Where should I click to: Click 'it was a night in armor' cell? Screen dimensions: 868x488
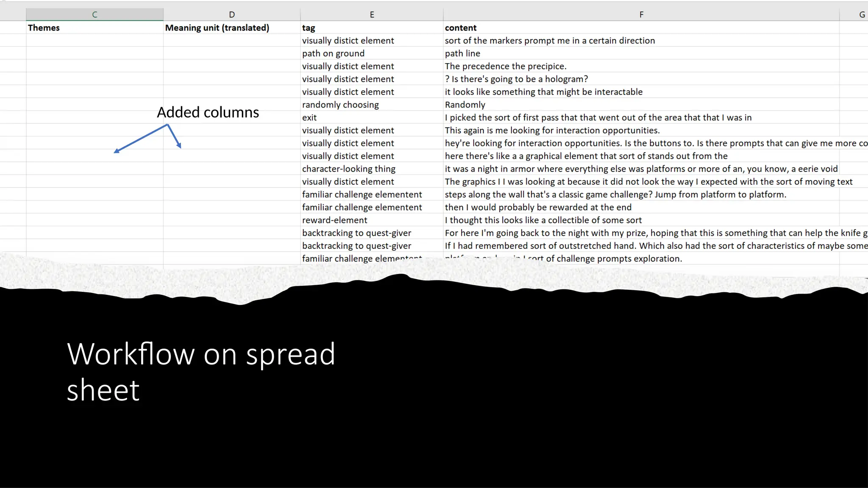point(641,169)
